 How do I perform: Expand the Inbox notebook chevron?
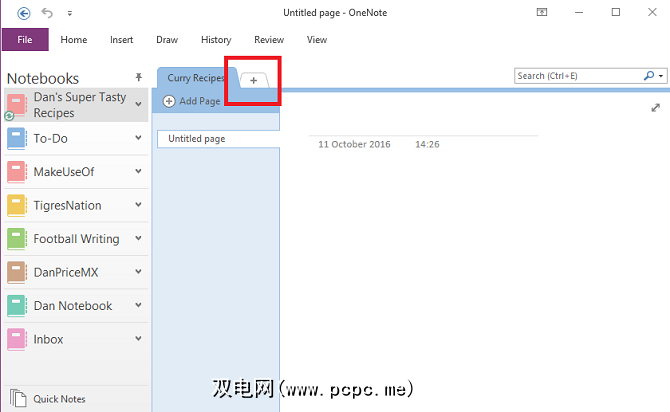pyautogui.click(x=138, y=338)
